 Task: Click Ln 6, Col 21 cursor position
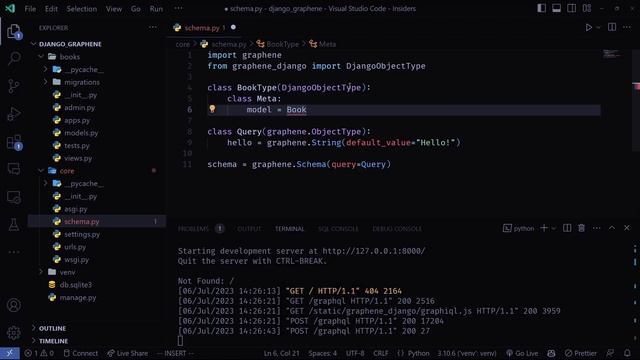(281, 353)
